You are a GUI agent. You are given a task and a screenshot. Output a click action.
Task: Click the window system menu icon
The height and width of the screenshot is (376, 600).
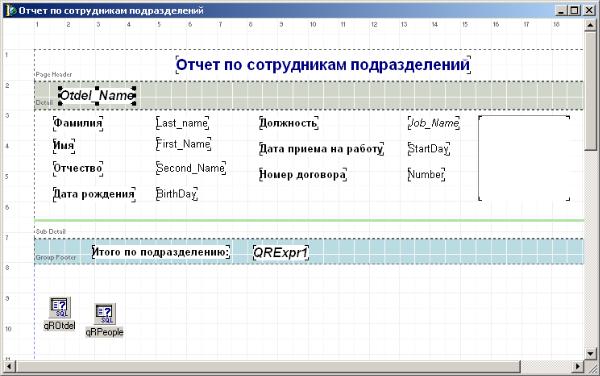coord(11,10)
